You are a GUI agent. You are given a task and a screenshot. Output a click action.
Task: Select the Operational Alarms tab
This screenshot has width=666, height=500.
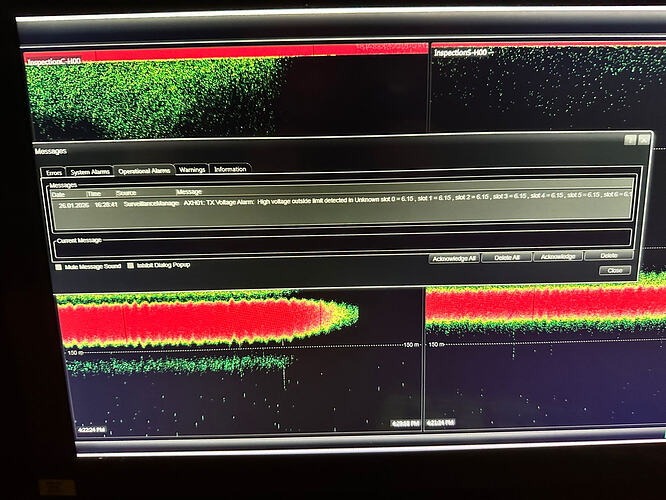[145, 171]
